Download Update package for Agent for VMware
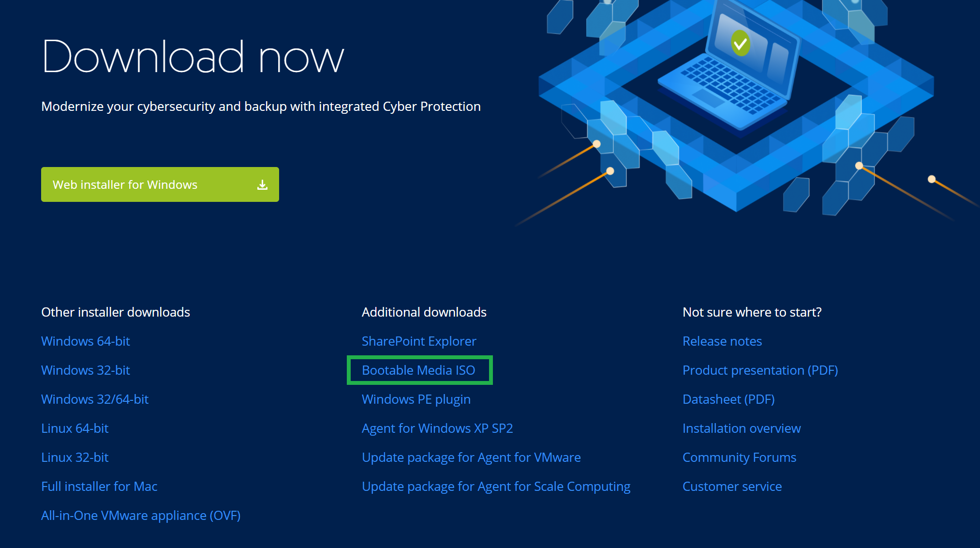 pos(471,457)
